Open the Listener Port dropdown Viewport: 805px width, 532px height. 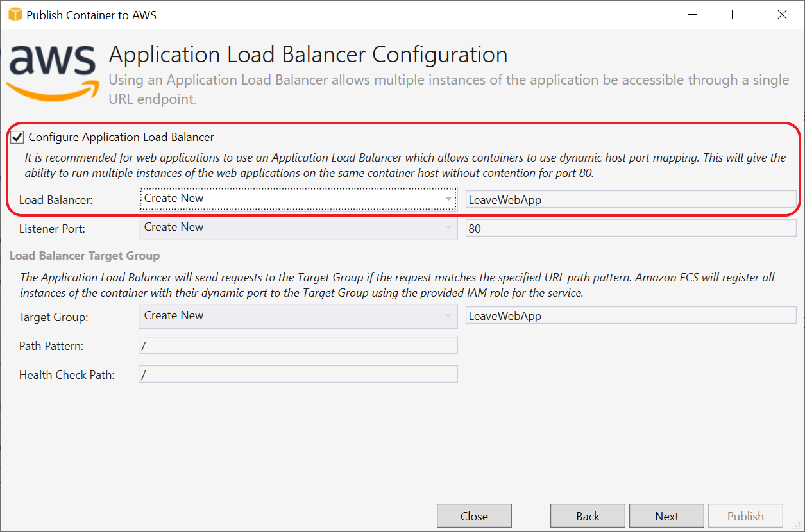(x=298, y=228)
